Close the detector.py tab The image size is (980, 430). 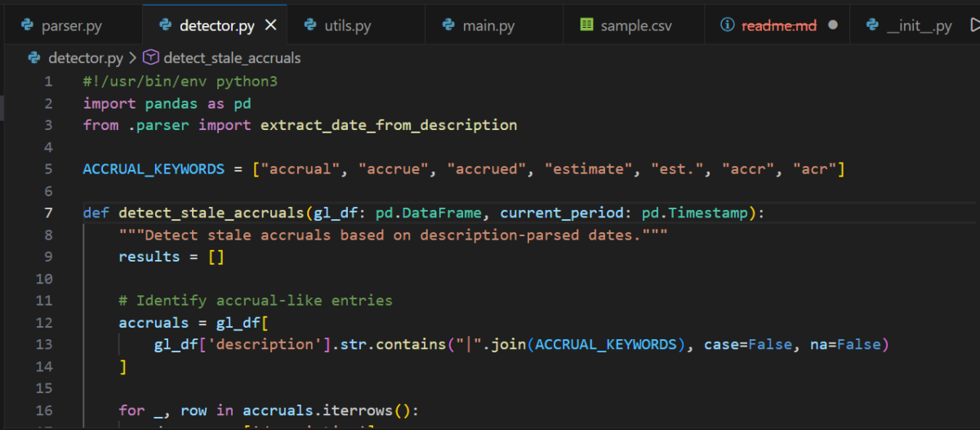(x=271, y=25)
